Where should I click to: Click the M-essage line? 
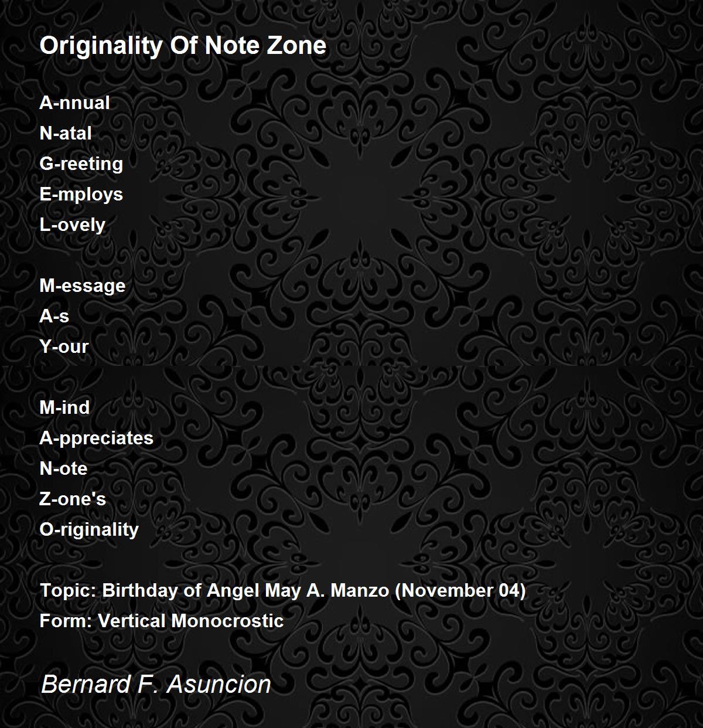pos(83,285)
